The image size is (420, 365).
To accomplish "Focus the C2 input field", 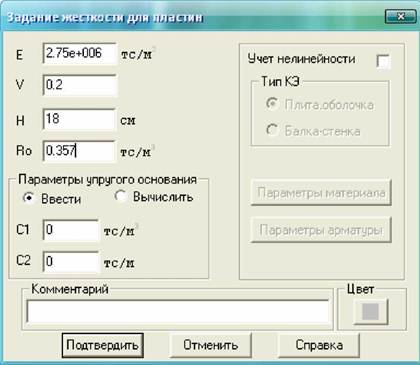I will point(71,262).
